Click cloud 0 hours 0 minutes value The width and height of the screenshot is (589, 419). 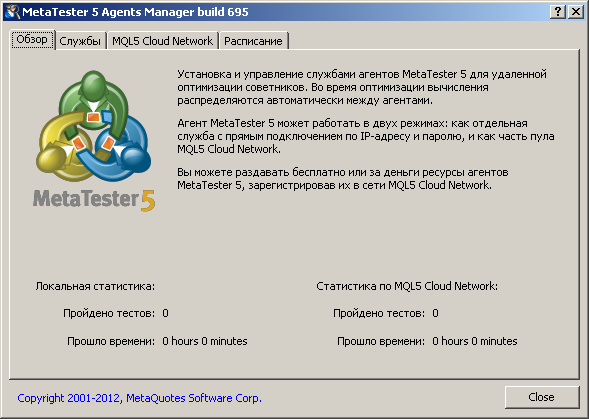pyautogui.click(x=474, y=341)
